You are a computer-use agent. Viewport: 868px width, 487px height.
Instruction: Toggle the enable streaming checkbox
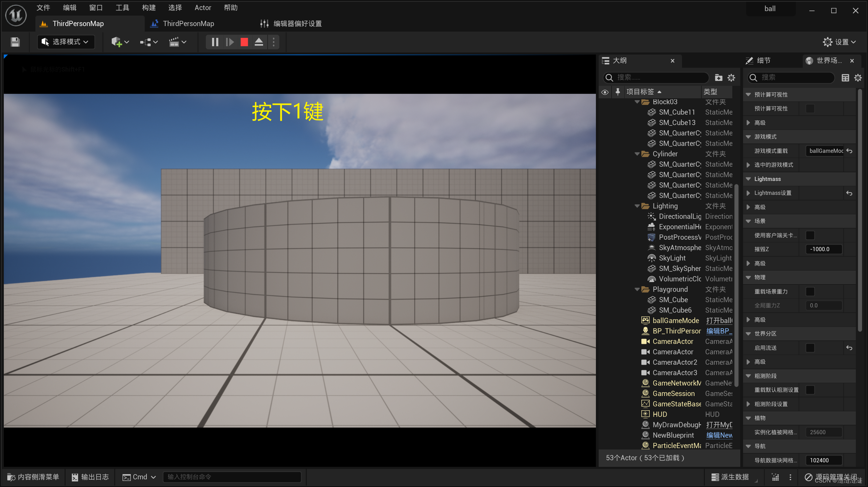pyautogui.click(x=810, y=348)
